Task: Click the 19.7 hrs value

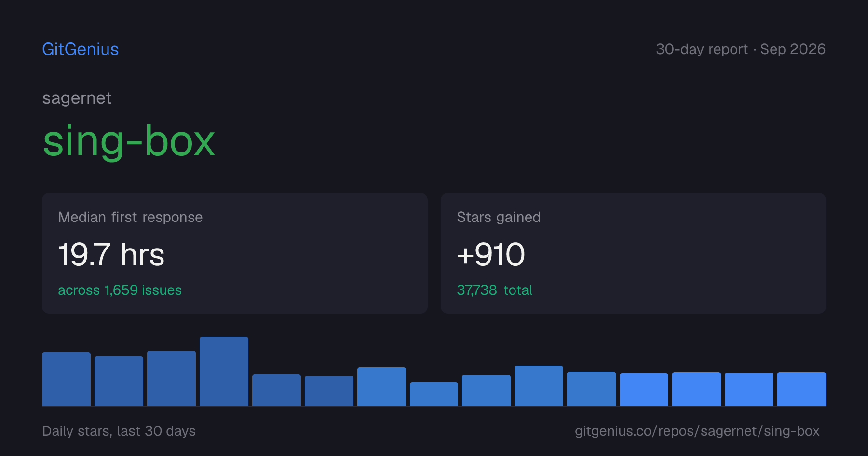Action: click(111, 255)
